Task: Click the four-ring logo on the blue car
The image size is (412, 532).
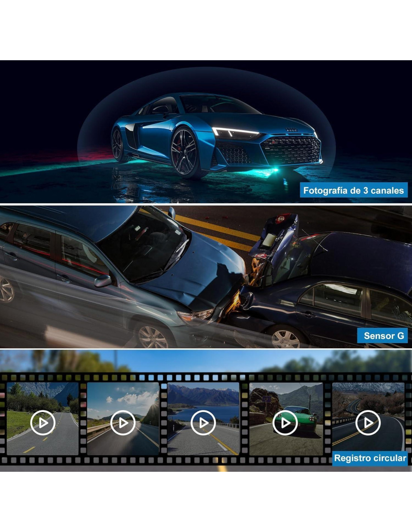Action: [291, 129]
